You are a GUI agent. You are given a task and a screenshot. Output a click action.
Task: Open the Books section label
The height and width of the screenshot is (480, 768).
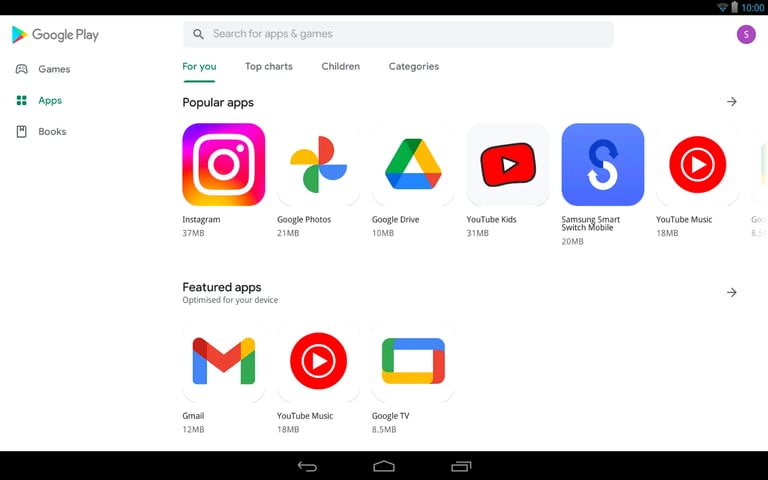[52, 131]
